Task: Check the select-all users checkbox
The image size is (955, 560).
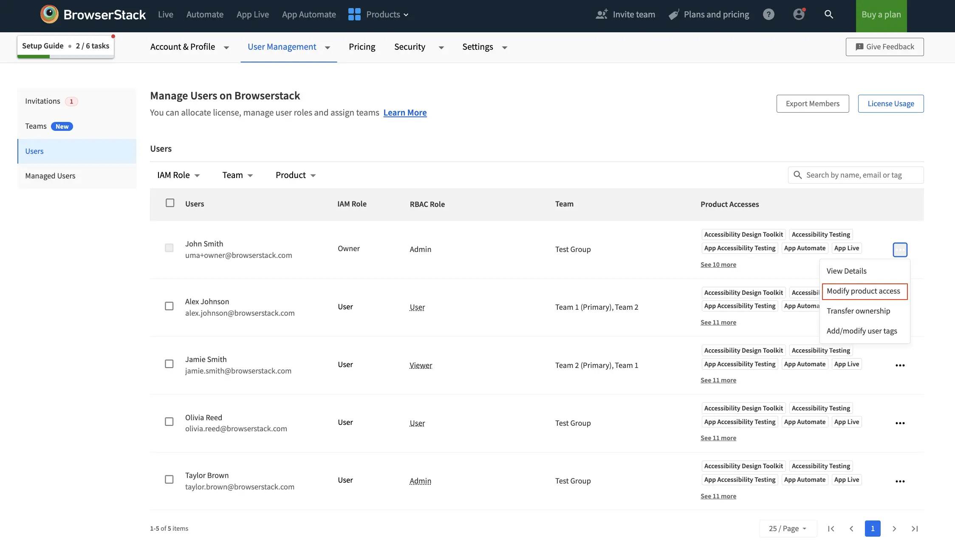Action: click(170, 203)
